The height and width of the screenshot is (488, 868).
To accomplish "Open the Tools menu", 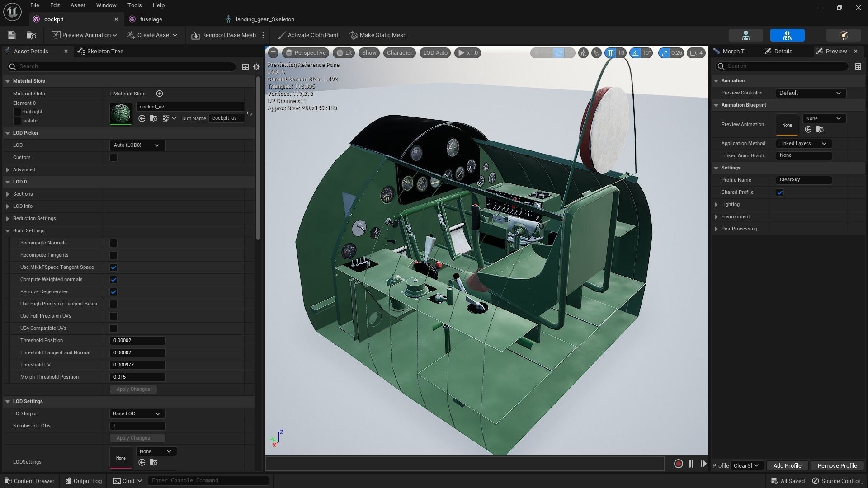I will (x=134, y=5).
